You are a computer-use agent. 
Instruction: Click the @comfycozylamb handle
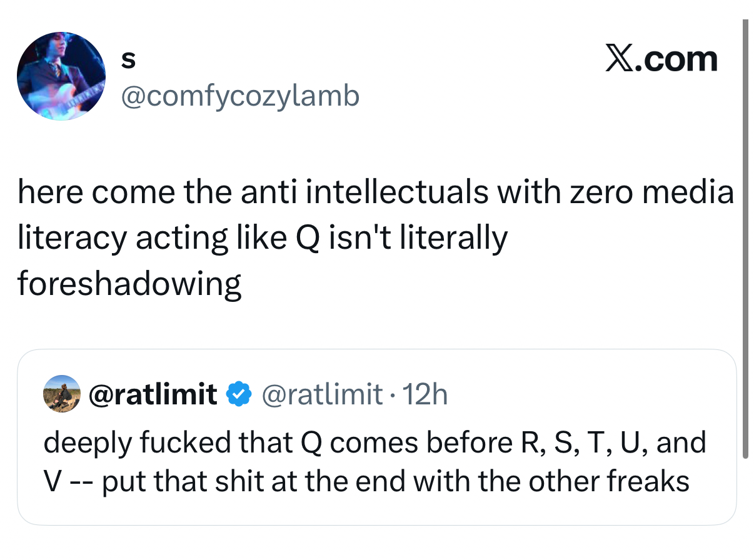click(239, 96)
